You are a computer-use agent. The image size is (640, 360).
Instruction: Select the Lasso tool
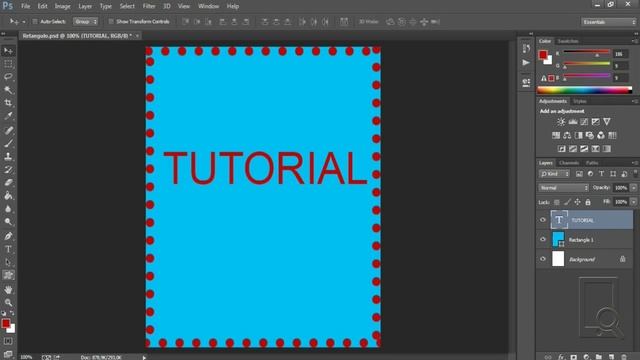coord(8,77)
